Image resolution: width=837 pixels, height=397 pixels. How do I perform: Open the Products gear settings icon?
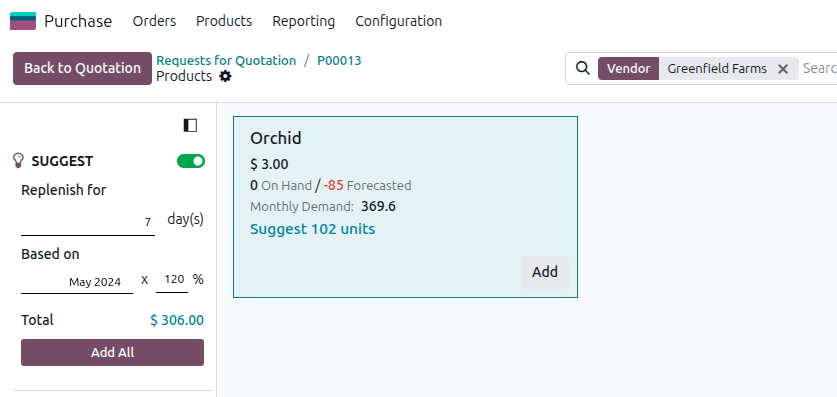(226, 76)
